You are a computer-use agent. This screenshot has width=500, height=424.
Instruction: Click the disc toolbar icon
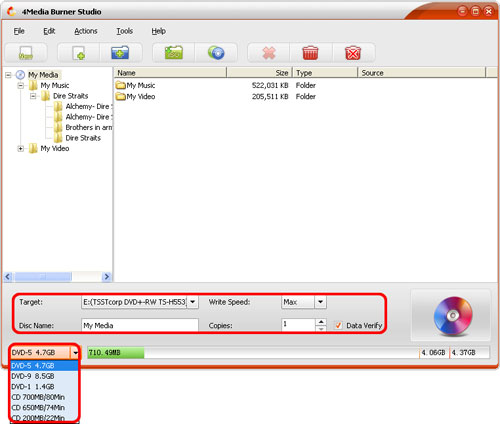(x=216, y=53)
